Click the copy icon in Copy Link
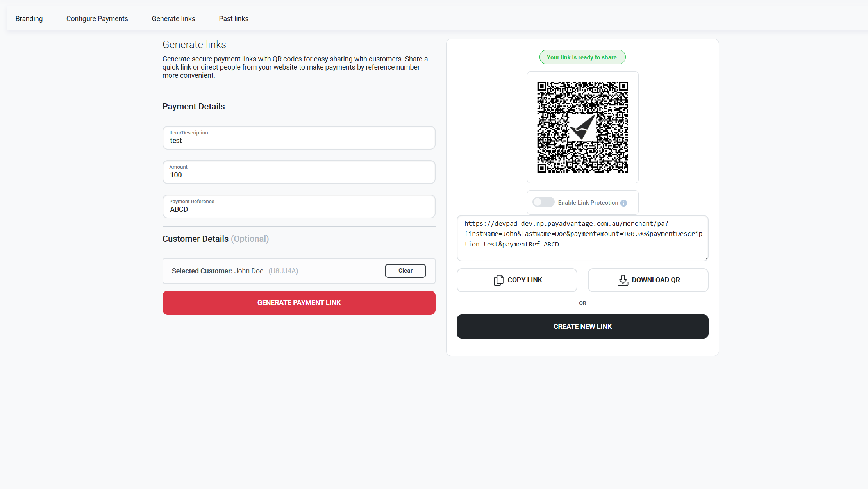The height and width of the screenshot is (489, 868). point(498,280)
